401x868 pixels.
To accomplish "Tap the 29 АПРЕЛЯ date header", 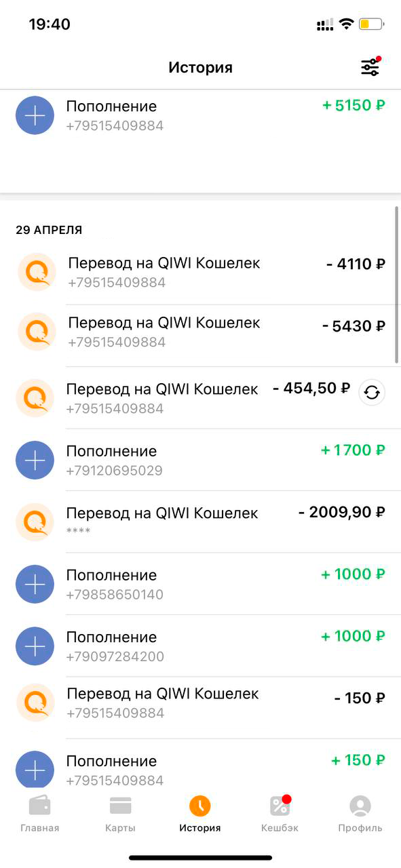I will (49, 231).
